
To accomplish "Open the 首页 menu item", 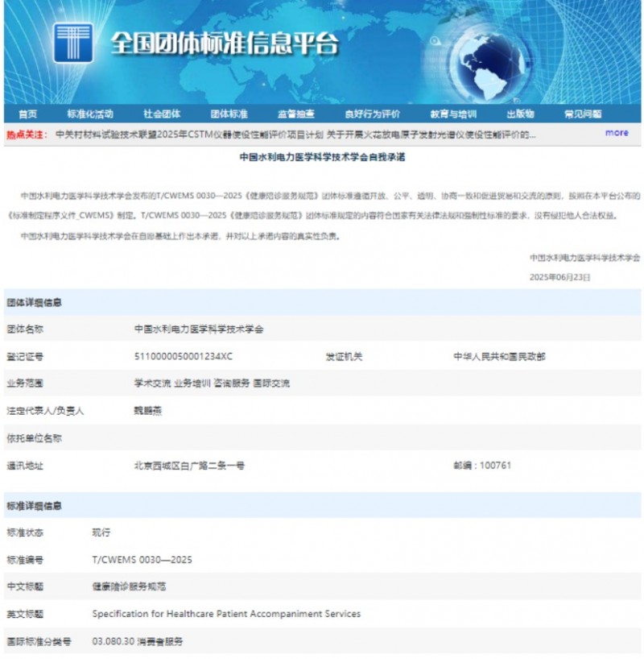I will point(27,114).
